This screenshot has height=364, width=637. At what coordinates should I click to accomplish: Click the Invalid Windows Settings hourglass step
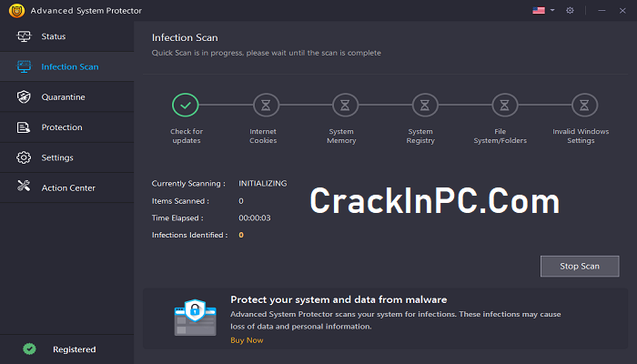point(584,106)
